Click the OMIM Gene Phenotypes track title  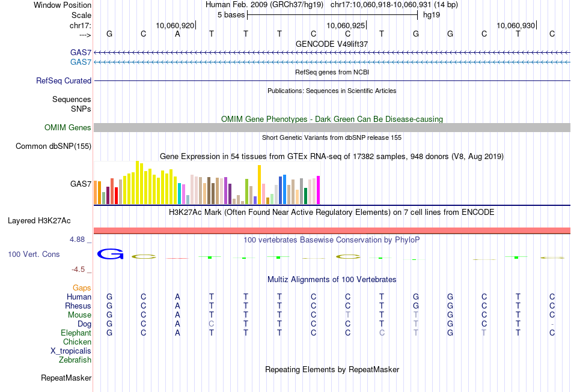point(332,119)
